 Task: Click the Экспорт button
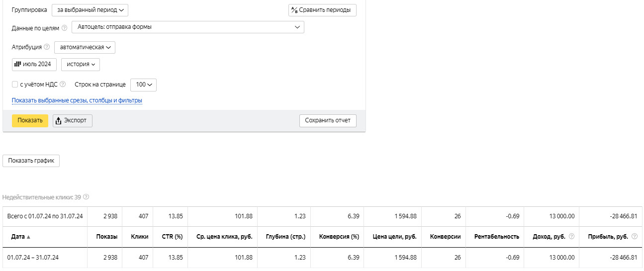tap(73, 120)
